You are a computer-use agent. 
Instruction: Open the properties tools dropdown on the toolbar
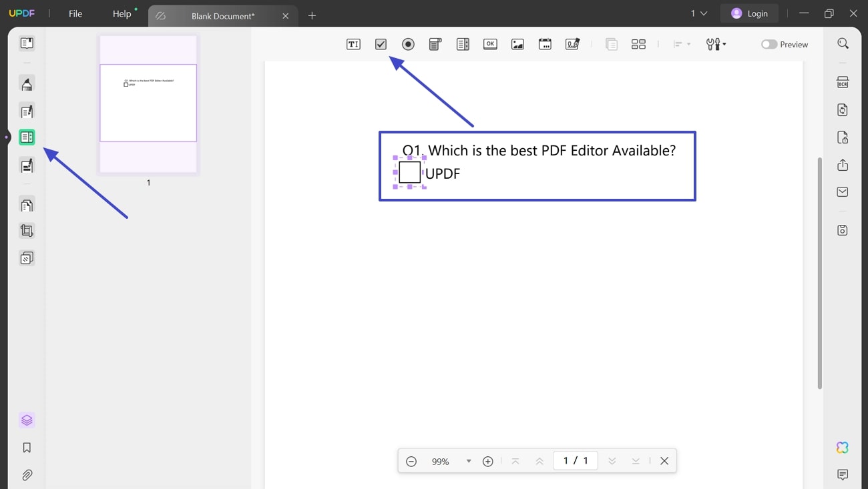[716, 44]
